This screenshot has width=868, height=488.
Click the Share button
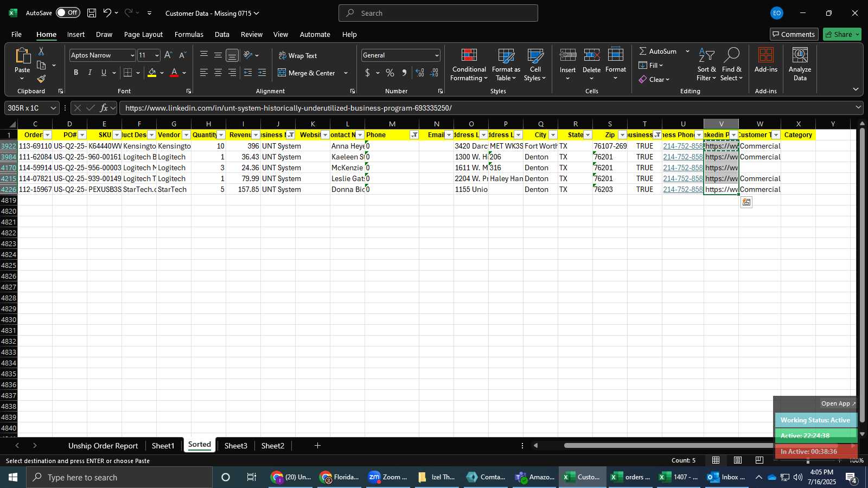click(x=842, y=34)
